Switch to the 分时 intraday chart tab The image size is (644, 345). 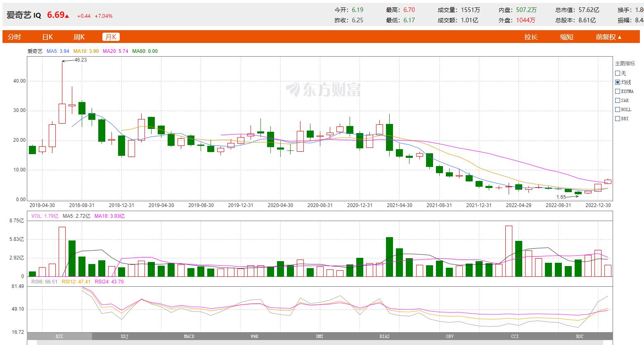click(14, 37)
